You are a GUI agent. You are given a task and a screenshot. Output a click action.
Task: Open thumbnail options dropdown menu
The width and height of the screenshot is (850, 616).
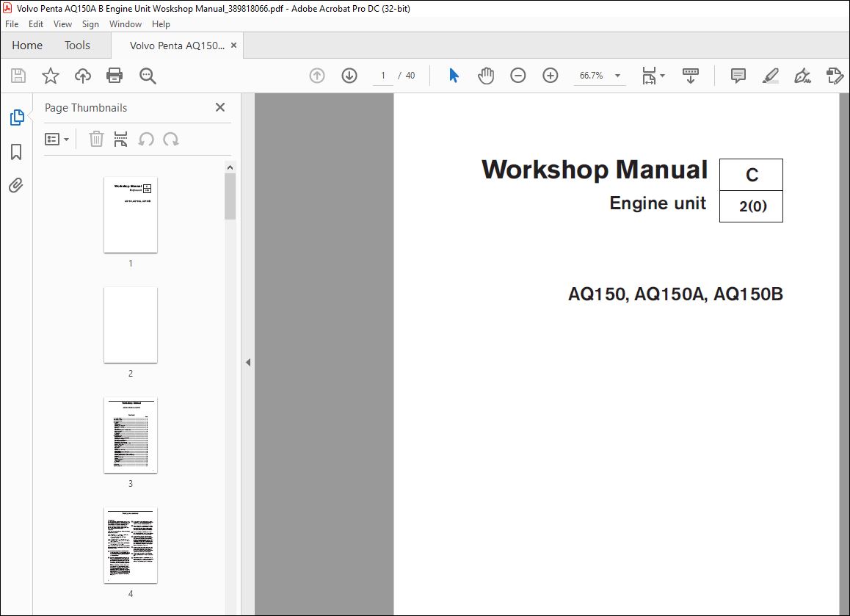click(57, 139)
